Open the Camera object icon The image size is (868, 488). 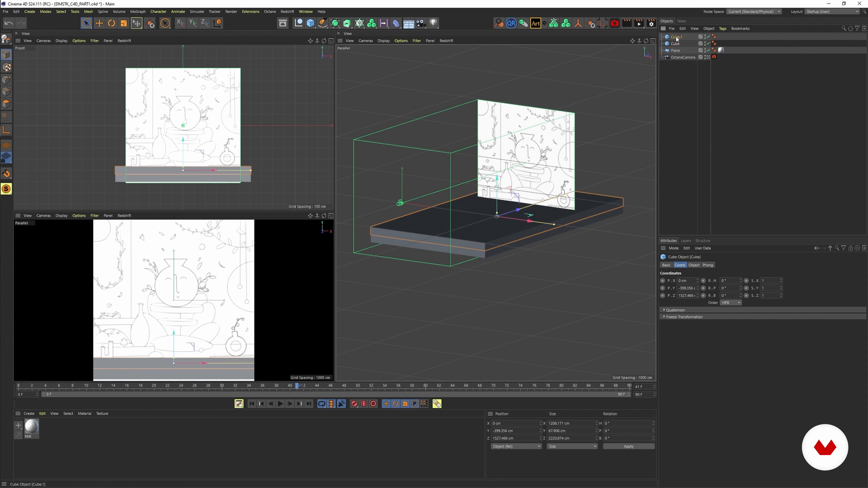421,23
